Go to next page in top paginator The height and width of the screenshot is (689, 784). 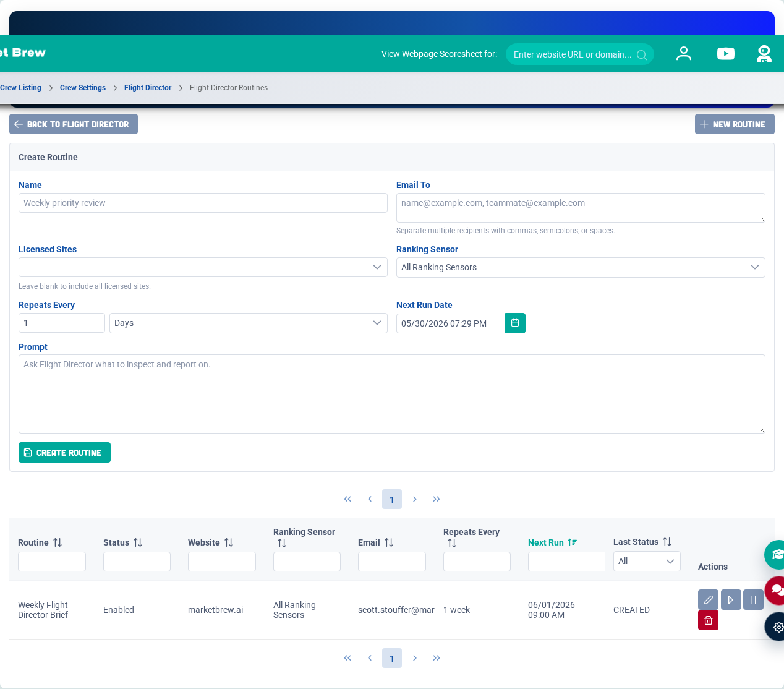415,499
